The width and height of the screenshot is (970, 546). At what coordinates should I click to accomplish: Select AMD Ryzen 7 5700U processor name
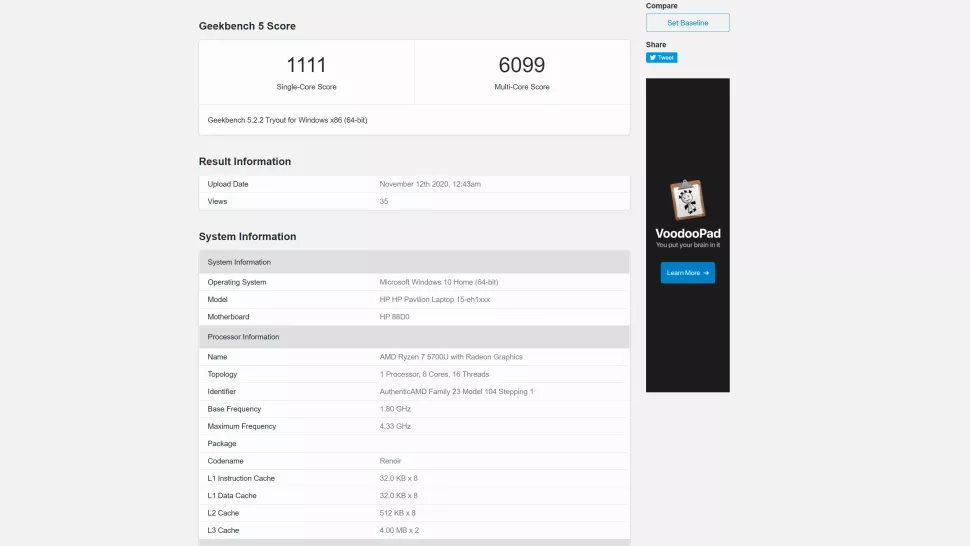point(451,357)
